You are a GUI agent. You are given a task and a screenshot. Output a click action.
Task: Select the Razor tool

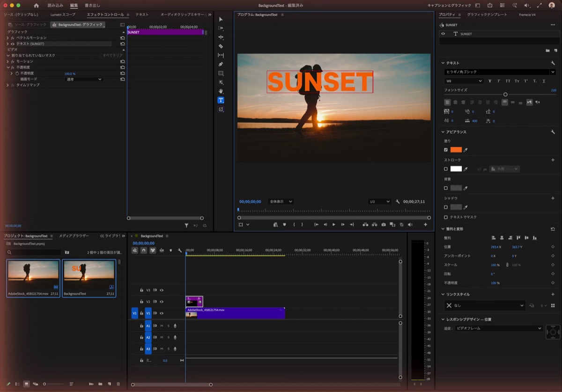(x=221, y=46)
